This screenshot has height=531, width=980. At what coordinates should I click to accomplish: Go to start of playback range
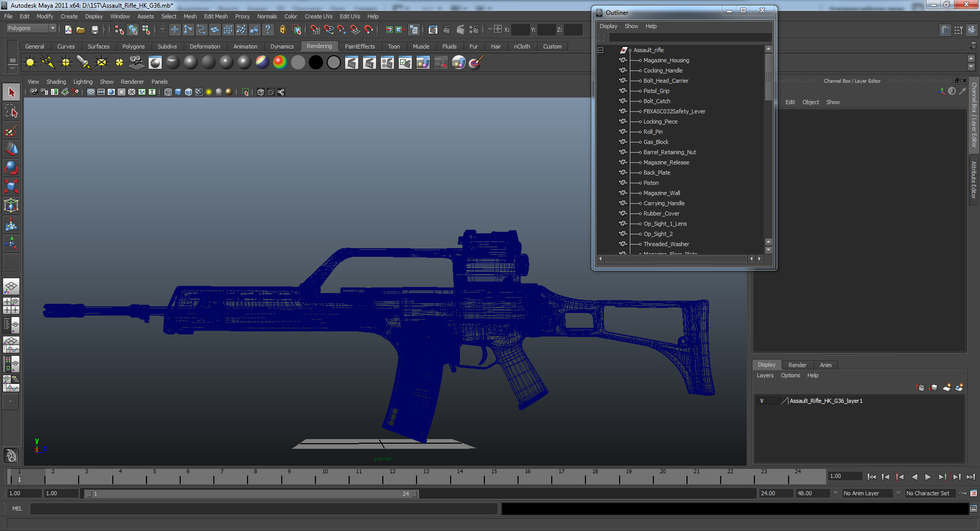872,477
